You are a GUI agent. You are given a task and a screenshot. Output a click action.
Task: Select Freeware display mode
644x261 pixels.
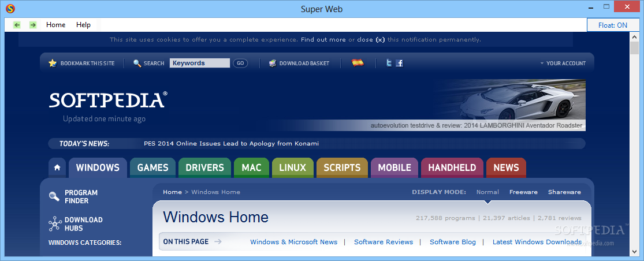(x=523, y=192)
